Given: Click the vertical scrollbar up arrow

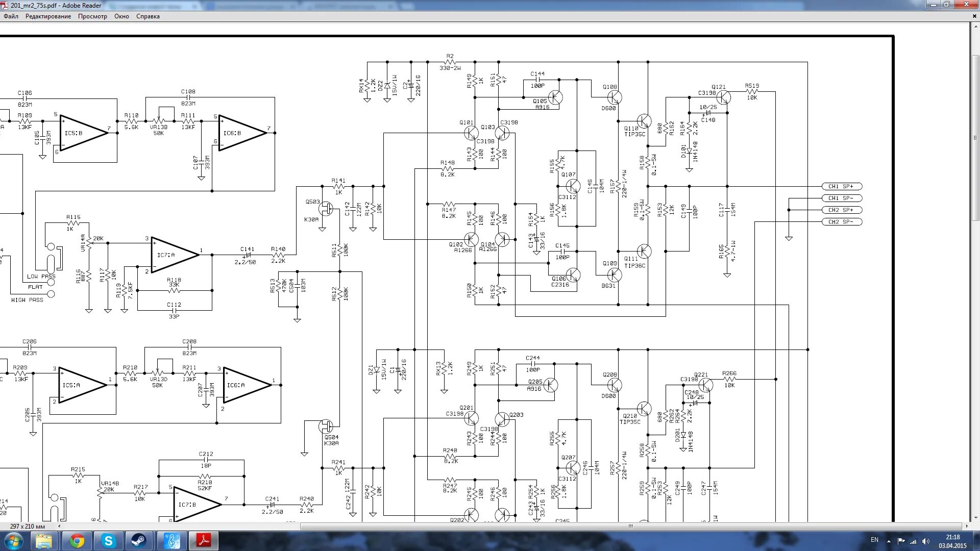Looking at the screenshot, I should (975, 26).
